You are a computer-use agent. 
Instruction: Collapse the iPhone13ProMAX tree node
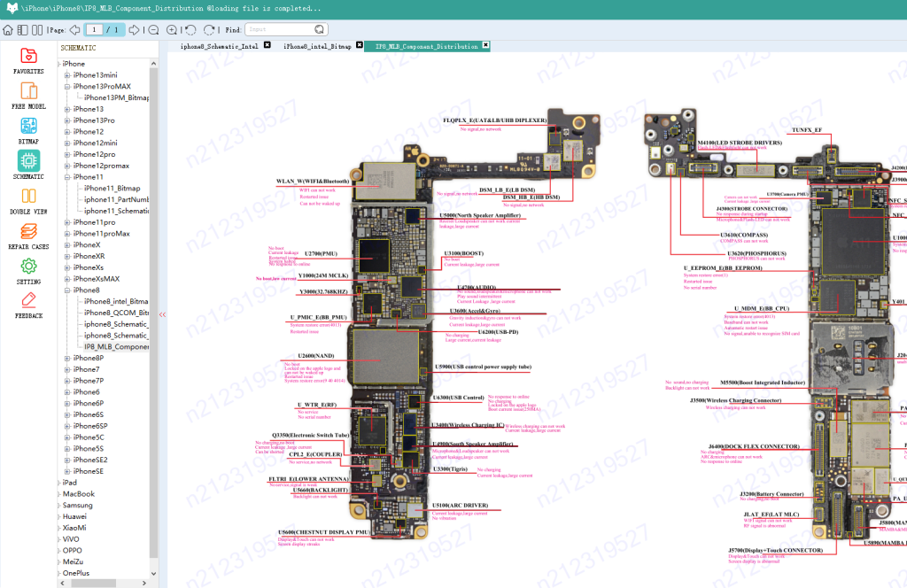click(x=67, y=87)
